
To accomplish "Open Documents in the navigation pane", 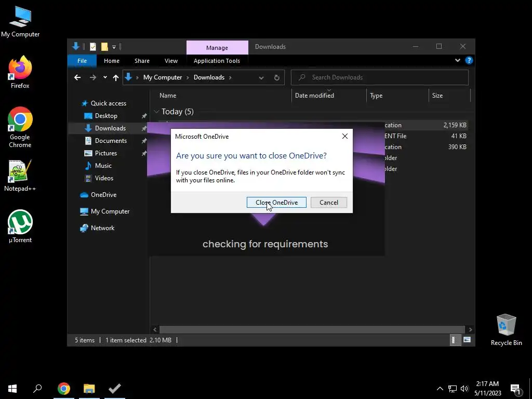I will click(111, 141).
